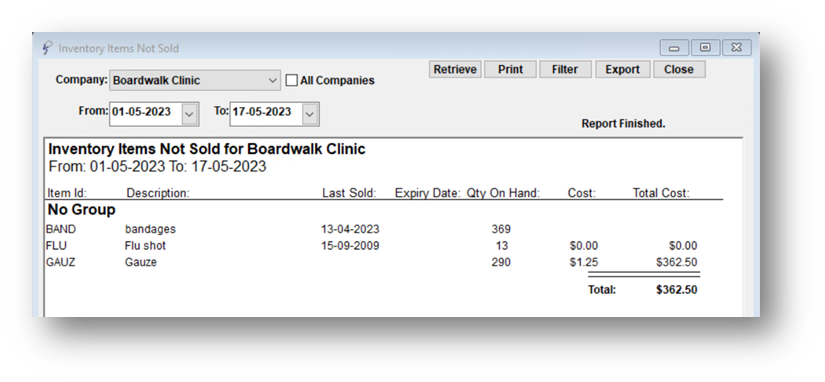This screenshot has width=825, height=382.
Task: Select the BAND bandages row
Action: (x=373, y=229)
